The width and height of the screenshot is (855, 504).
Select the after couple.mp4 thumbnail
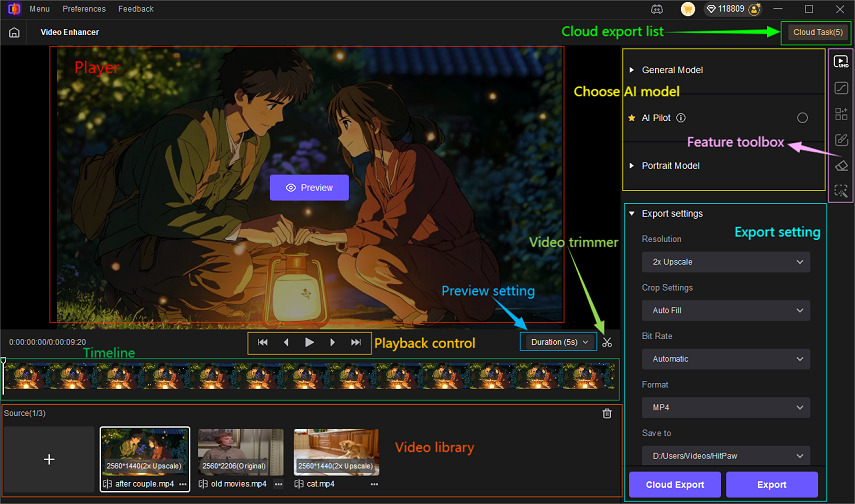144,452
